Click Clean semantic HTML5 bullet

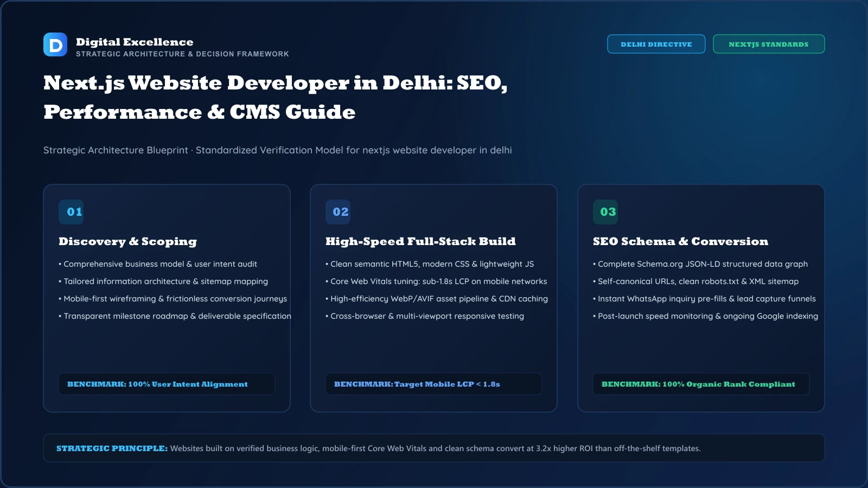point(430,264)
